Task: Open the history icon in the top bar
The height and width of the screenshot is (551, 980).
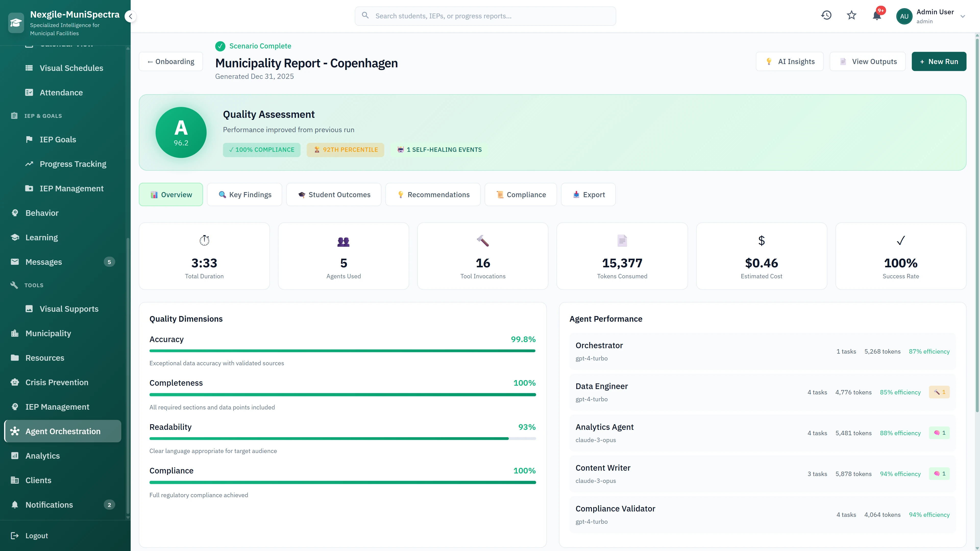Action: click(826, 15)
